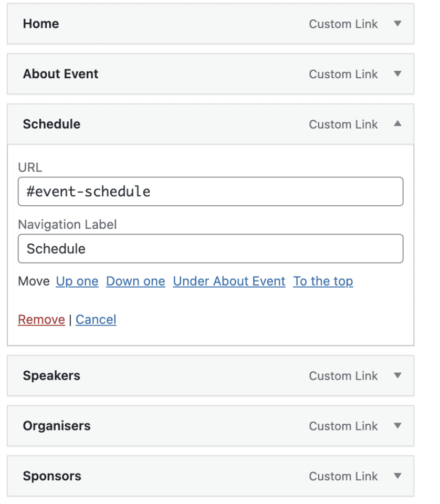The image size is (440, 504).
Task: Collapse the Schedule menu item arrow
Action: click(397, 124)
